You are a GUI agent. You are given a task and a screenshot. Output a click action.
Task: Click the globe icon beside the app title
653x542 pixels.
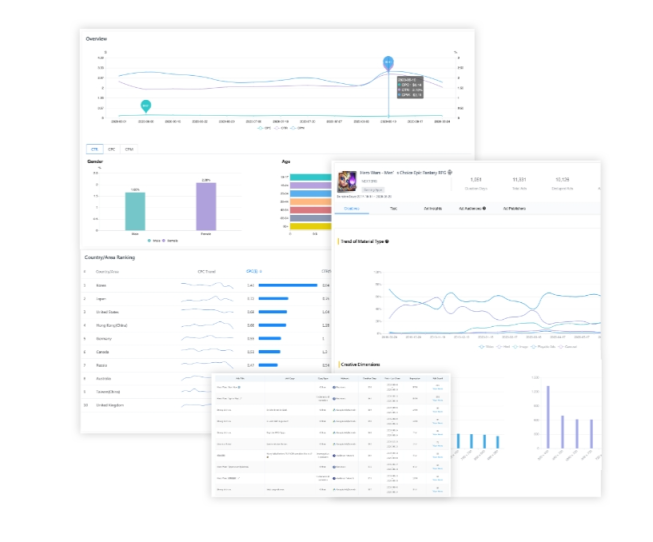tap(451, 171)
